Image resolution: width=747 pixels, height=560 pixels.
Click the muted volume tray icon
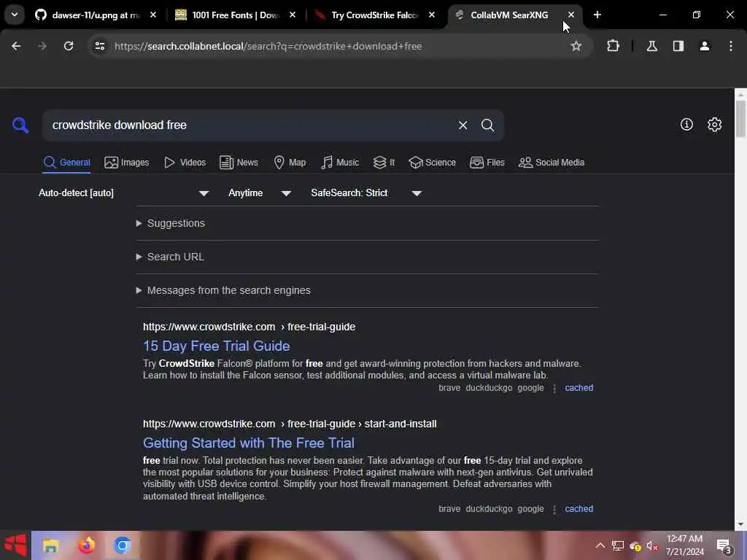(652, 545)
